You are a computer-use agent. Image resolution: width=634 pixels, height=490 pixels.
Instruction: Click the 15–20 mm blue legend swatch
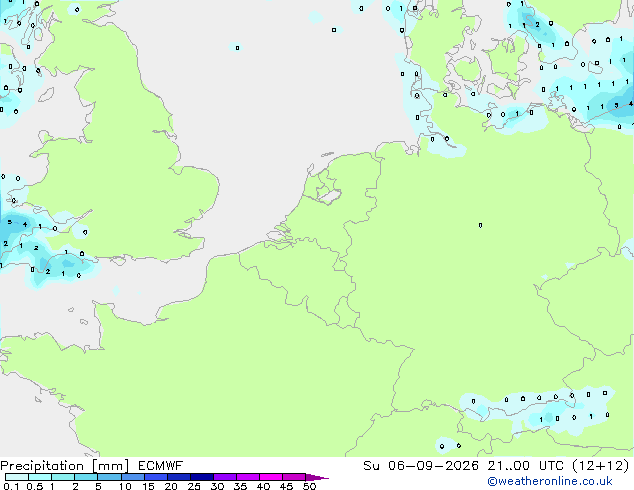pyautogui.click(x=156, y=477)
